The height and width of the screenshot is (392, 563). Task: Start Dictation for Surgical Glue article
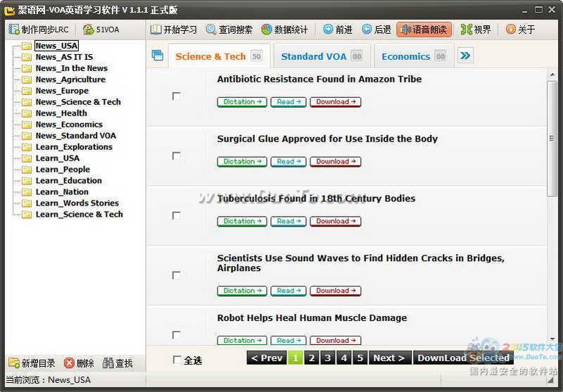click(242, 162)
